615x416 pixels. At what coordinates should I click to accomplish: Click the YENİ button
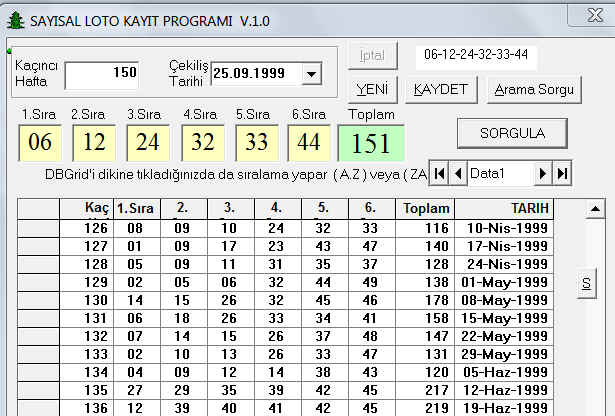pos(373,89)
